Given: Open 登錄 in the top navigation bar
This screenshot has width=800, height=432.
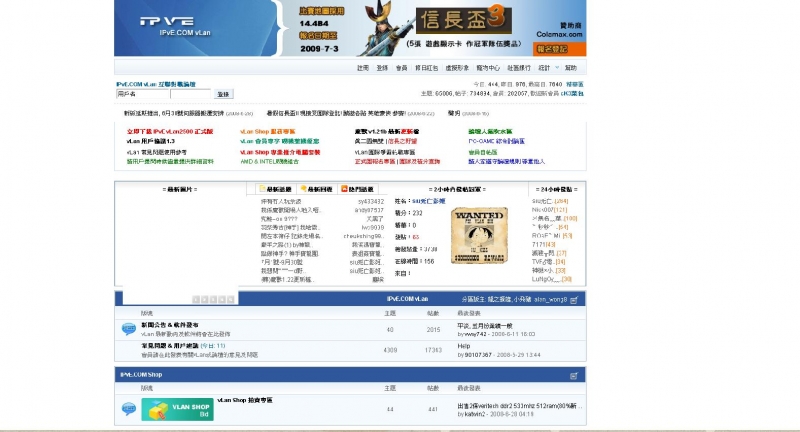Looking at the screenshot, I should coord(382,68).
